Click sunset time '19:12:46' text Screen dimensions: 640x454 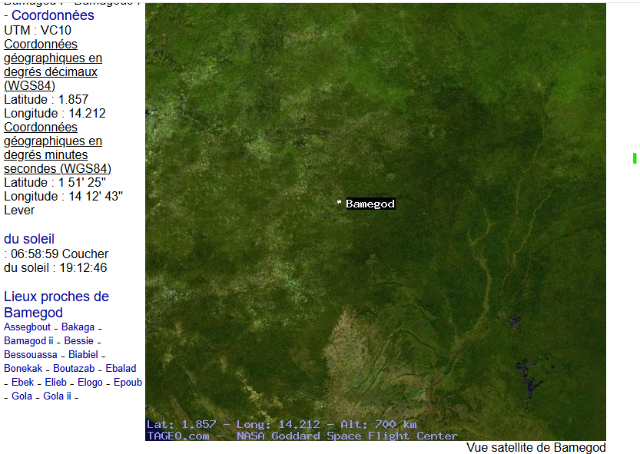pos(83,268)
